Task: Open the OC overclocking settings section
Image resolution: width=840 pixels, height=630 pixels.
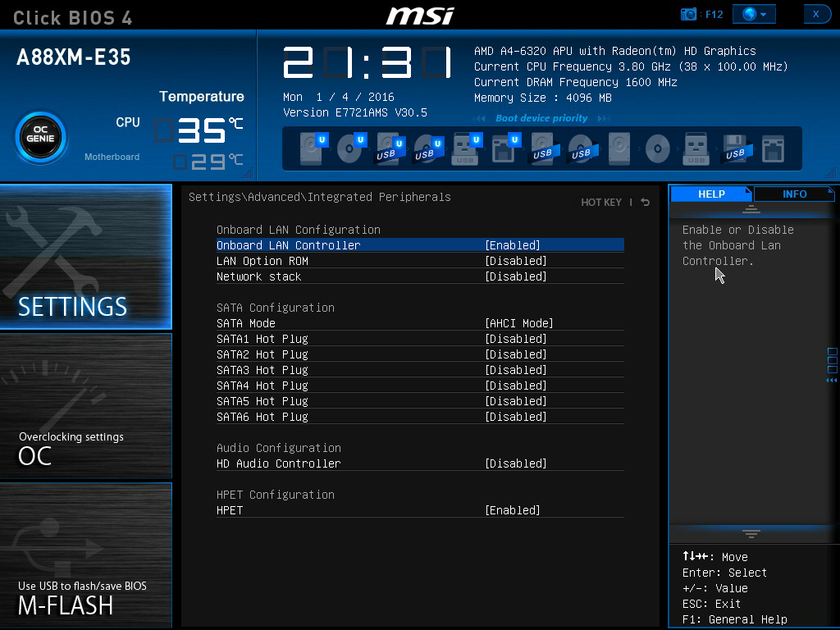Action: pos(85,406)
